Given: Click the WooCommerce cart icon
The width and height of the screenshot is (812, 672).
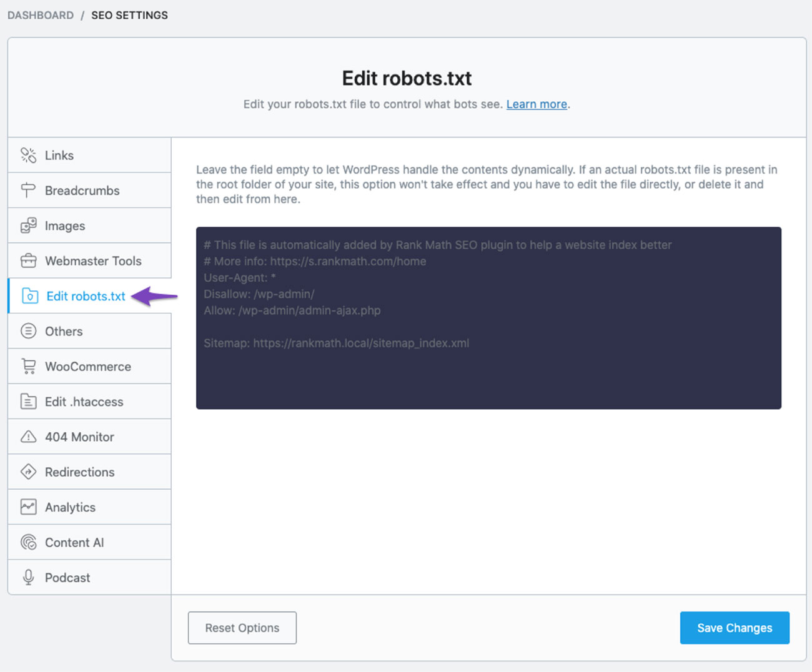Looking at the screenshot, I should tap(28, 366).
